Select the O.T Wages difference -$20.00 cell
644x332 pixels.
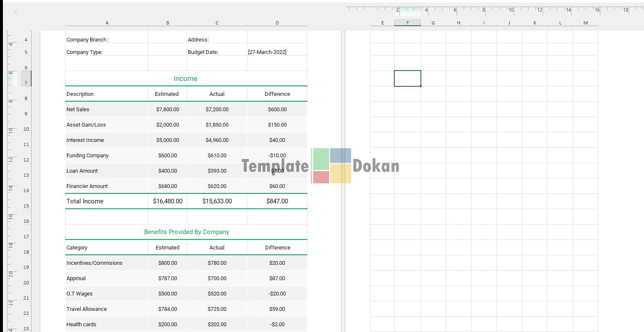coord(277,294)
